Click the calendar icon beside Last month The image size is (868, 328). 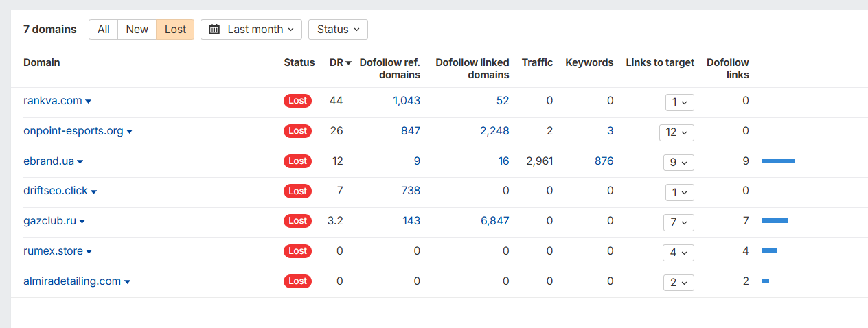[214, 30]
